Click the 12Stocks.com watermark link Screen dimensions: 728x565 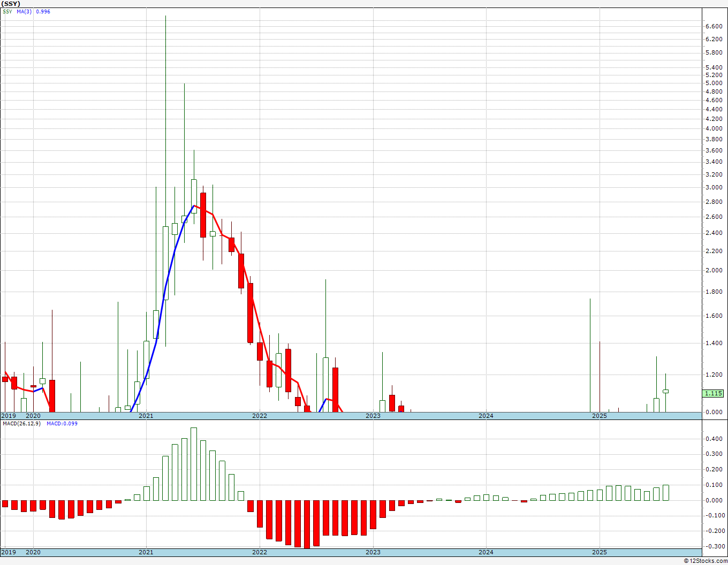[706, 561]
